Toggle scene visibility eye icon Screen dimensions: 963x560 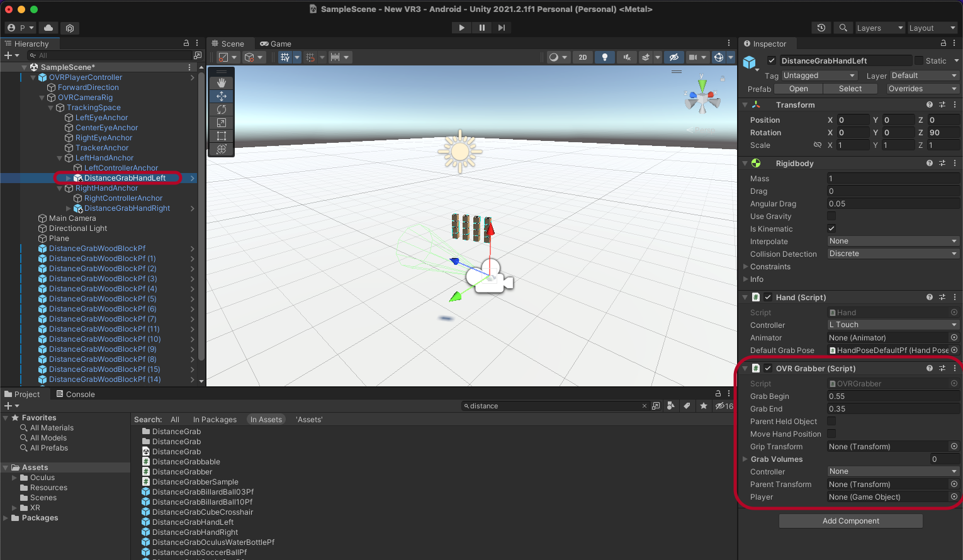(673, 57)
